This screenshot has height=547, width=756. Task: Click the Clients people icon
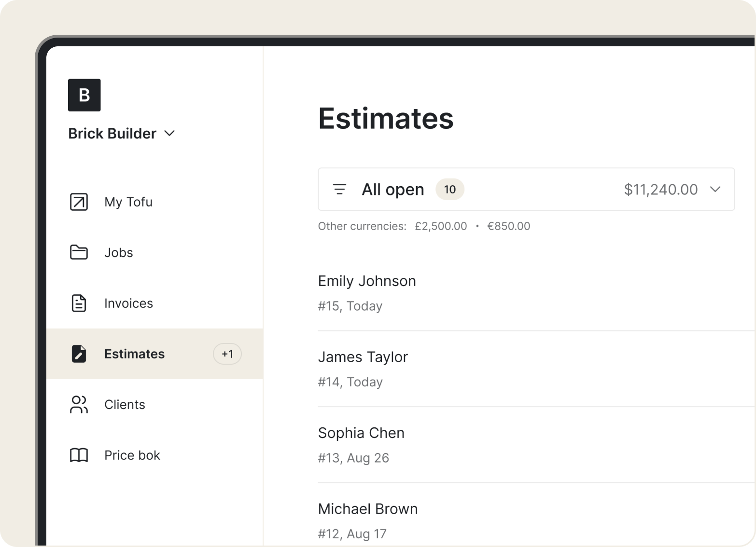click(79, 404)
